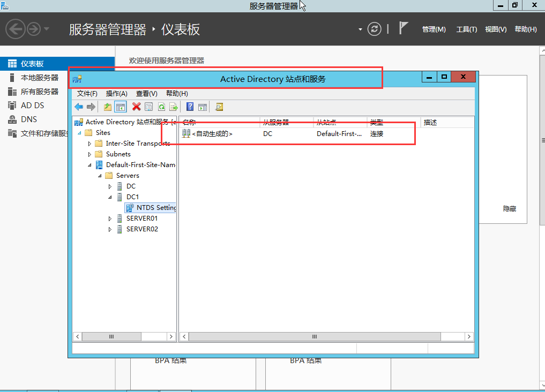Select the Servers folder in tree

[x=122, y=175]
